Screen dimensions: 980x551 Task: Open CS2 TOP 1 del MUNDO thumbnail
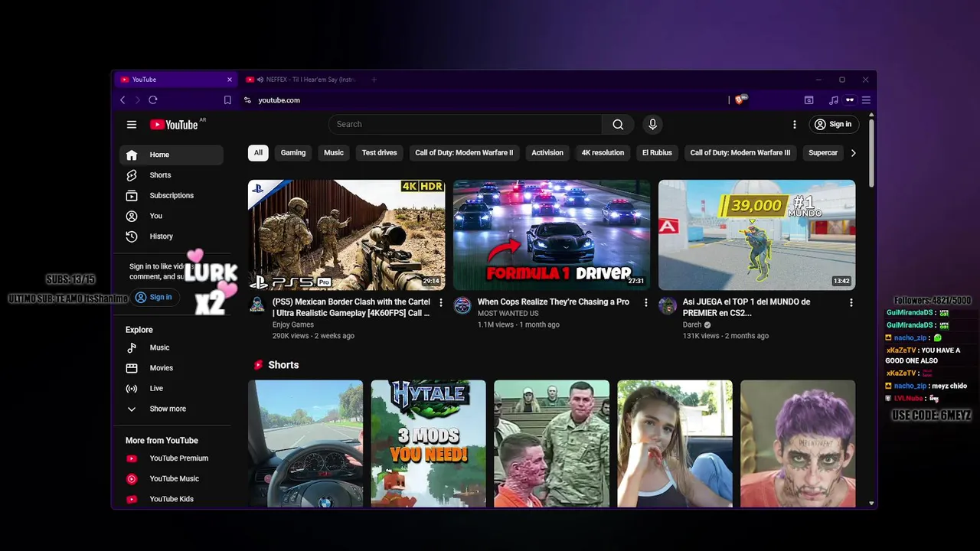coord(756,235)
